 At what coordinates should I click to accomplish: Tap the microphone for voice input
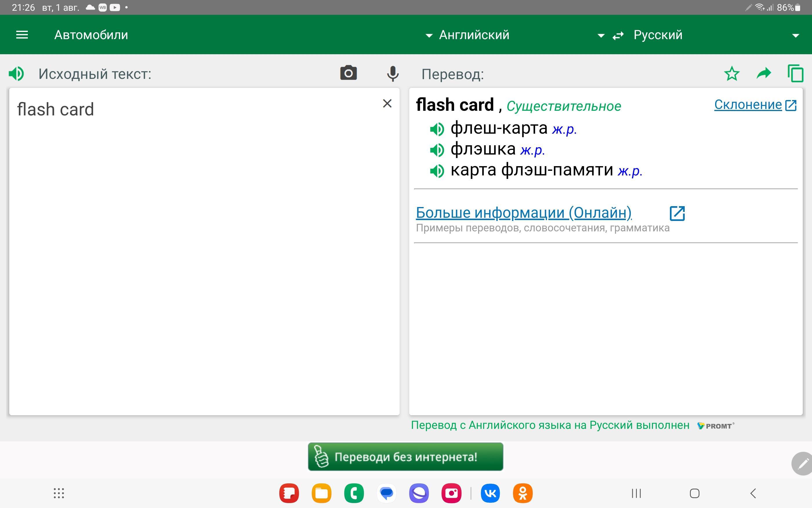point(392,74)
